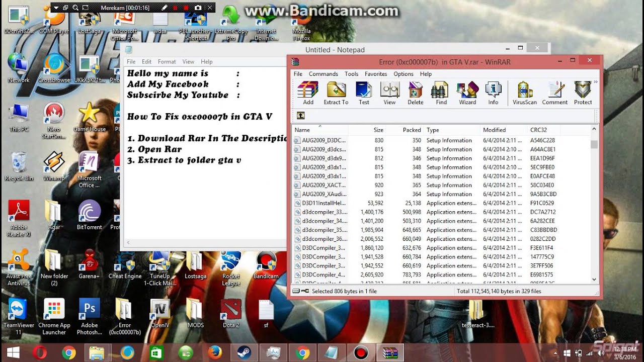Screen dimensions: 644x362
Task: Select the Rocket League desktop icon
Action: pyautogui.click(x=231, y=268)
